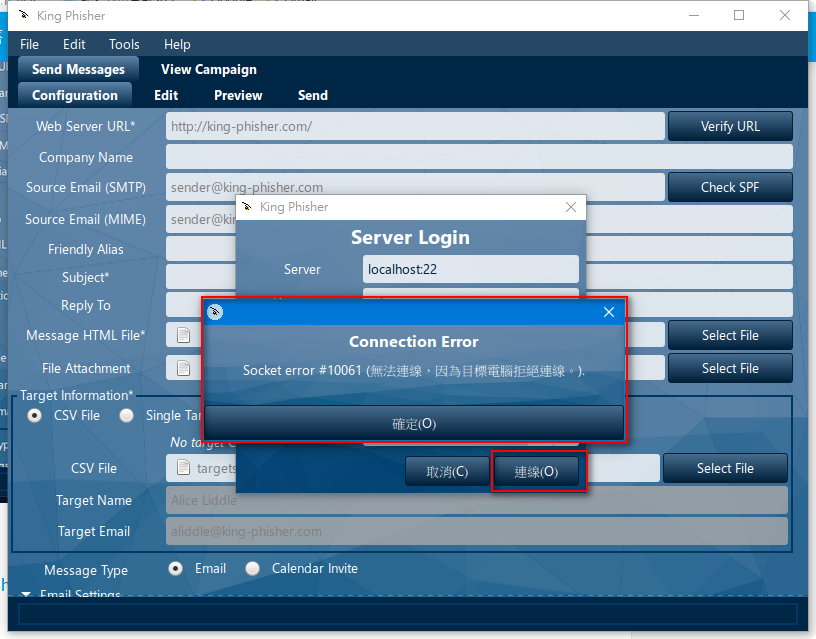The width and height of the screenshot is (816, 639).
Task: Click the Verify URL button
Action: pos(730,126)
